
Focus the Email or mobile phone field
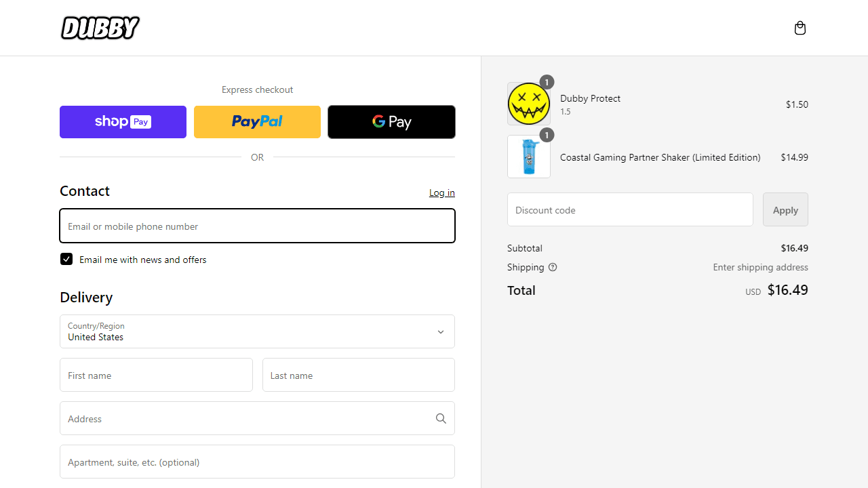[x=257, y=226]
